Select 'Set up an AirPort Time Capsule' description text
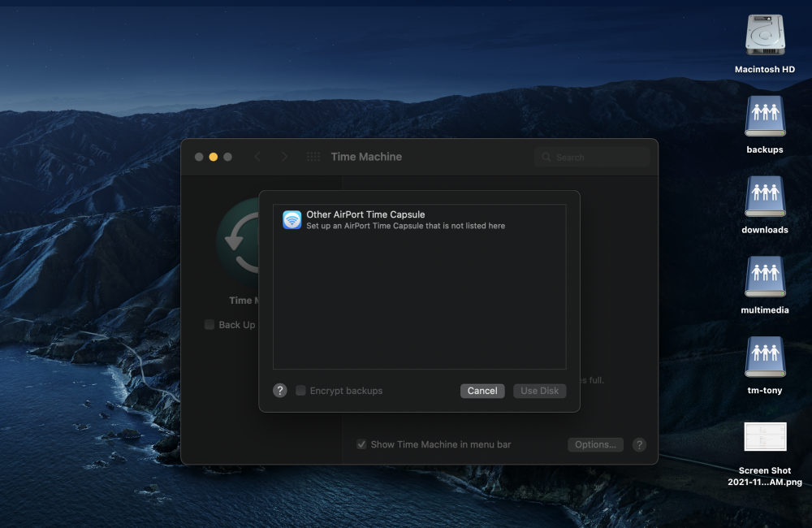 click(x=405, y=226)
